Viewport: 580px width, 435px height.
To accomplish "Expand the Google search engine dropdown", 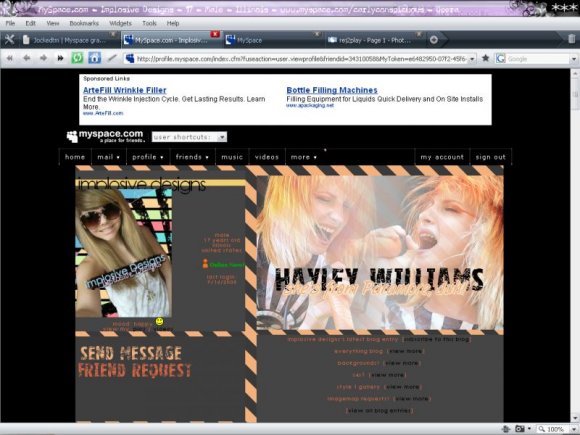I will point(574,59).
